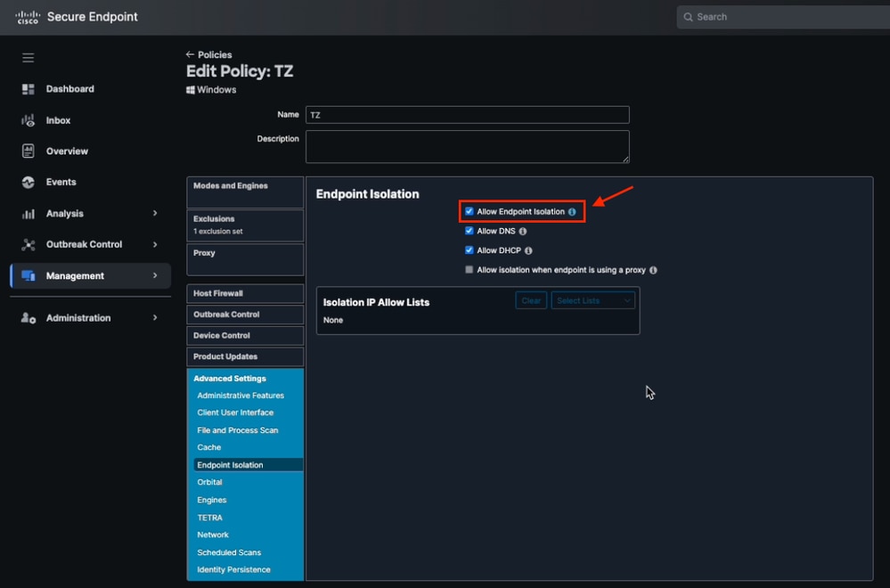Image resolution: width=890 pixels, height=588 pixels.
Task: Open Scheduled Scans settings
Action: coord(229,552)
